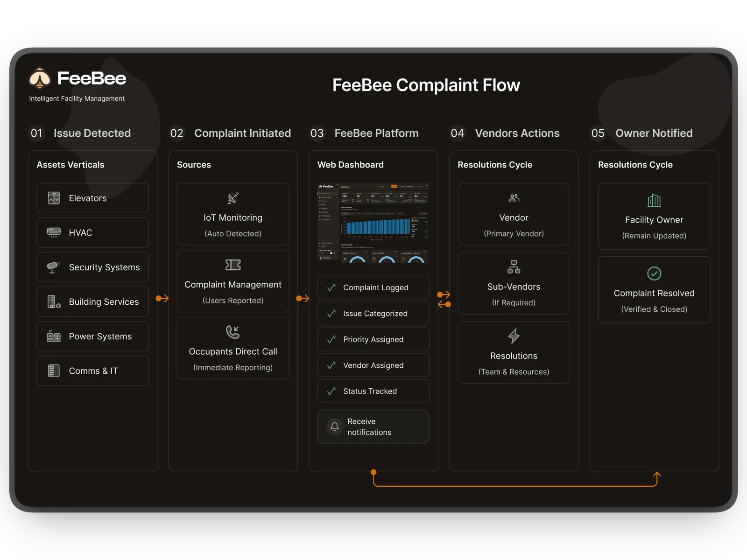747x560 pixels.
Task: Click the Facility Owner building icon
Action: click(654, 200)
